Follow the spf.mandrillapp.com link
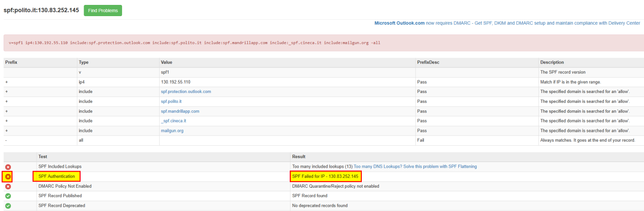The width and height of the screenshot is (644, 211). (x=180, y=111)
